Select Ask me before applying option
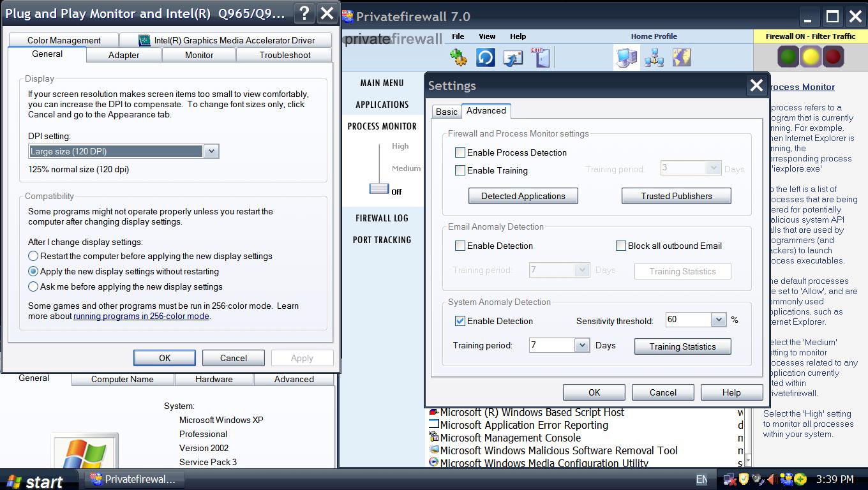868x490 pixels. pos(33,286)
